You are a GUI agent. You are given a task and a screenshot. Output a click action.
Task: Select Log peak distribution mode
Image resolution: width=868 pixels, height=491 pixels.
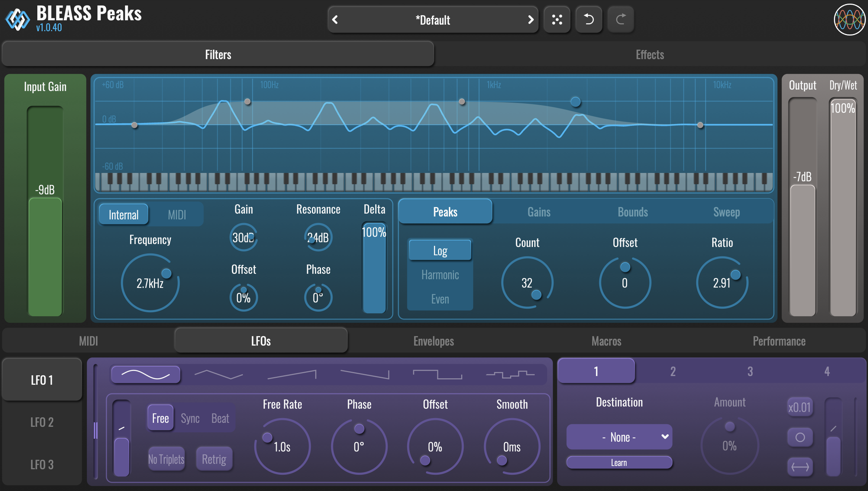(440, 251)
